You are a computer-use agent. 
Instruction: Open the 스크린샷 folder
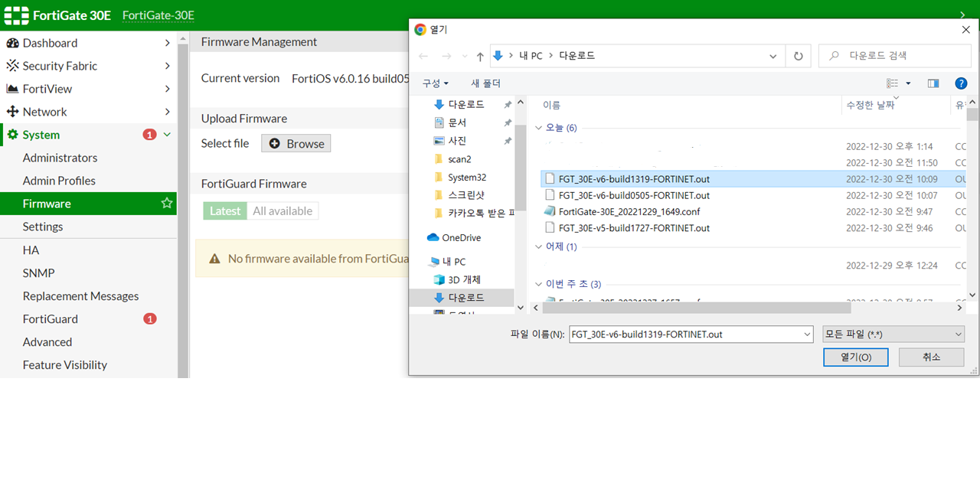(466, 195)
